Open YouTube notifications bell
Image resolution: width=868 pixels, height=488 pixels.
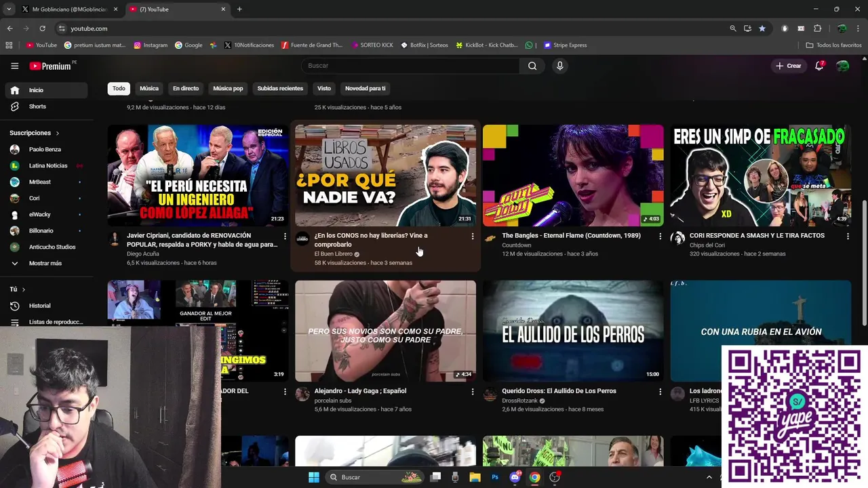[819, 66]
